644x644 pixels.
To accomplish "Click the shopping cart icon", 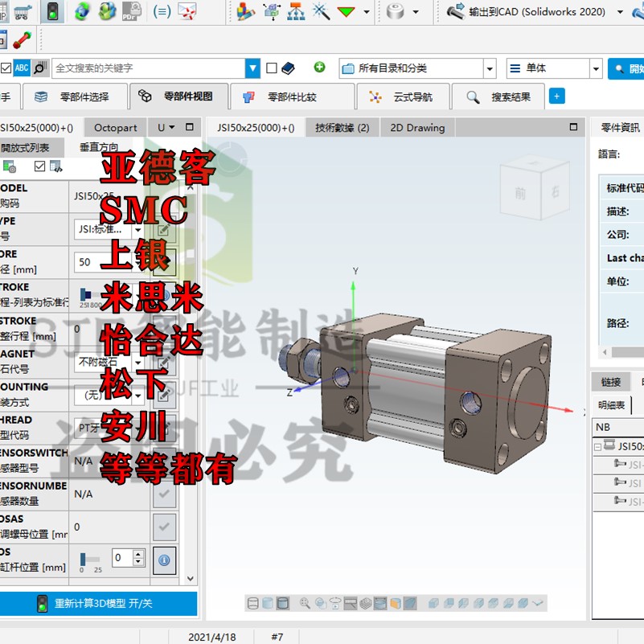I will pos(23,12).
